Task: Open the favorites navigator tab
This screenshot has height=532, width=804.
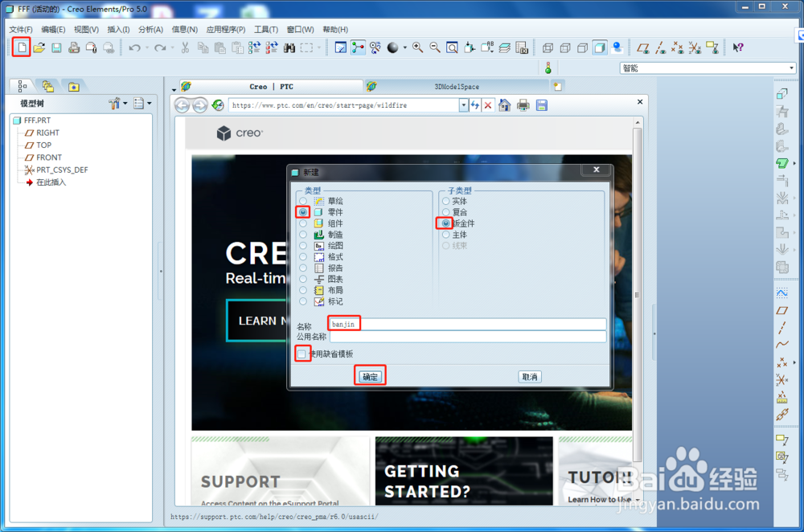Action: 74,87
